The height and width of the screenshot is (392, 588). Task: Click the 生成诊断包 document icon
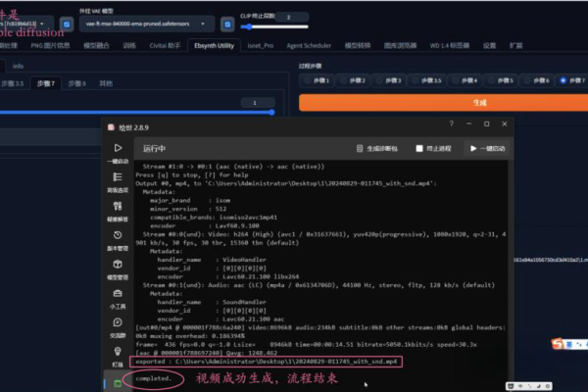360,149
